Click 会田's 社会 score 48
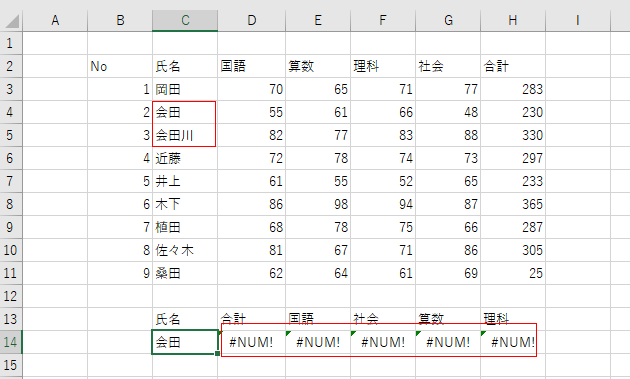 coord(448,112)
